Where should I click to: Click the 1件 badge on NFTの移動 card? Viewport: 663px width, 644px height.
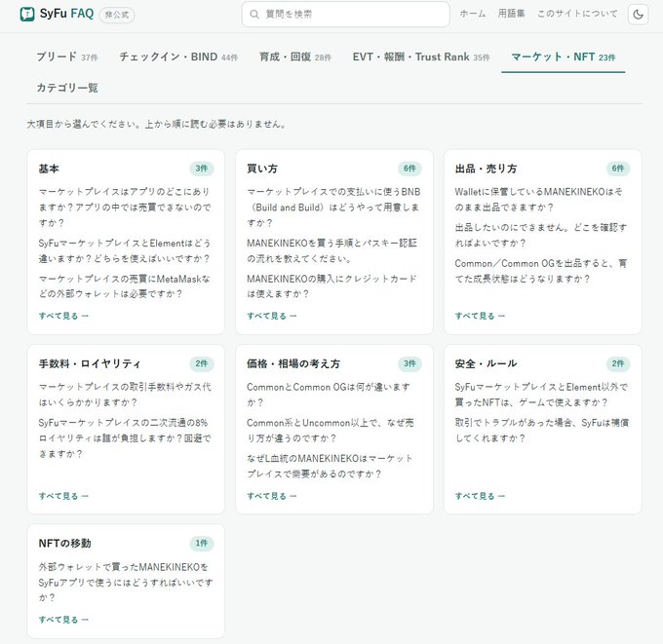coord(201,543)
